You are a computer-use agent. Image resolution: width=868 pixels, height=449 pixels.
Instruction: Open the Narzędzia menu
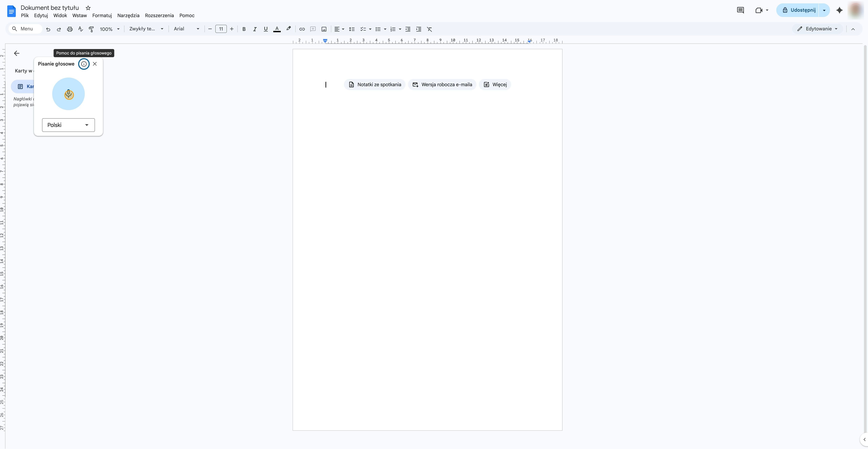[x=128, y=15]
